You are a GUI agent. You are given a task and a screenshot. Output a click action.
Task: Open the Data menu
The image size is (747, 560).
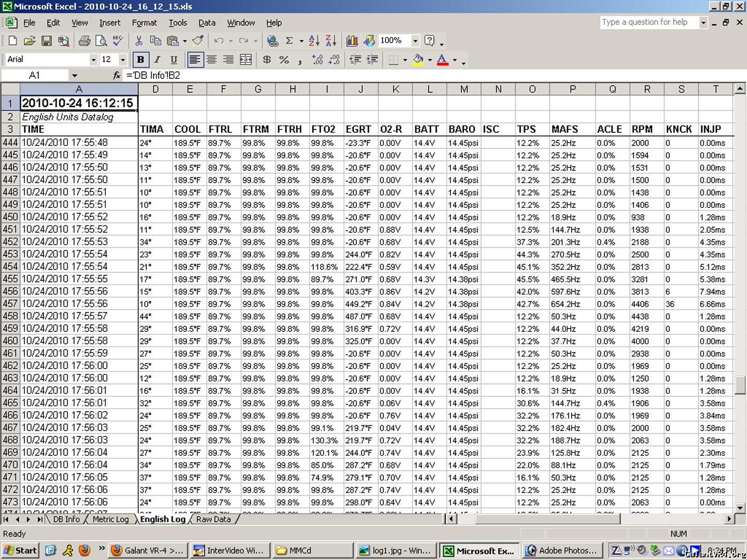tap(206, 23)
